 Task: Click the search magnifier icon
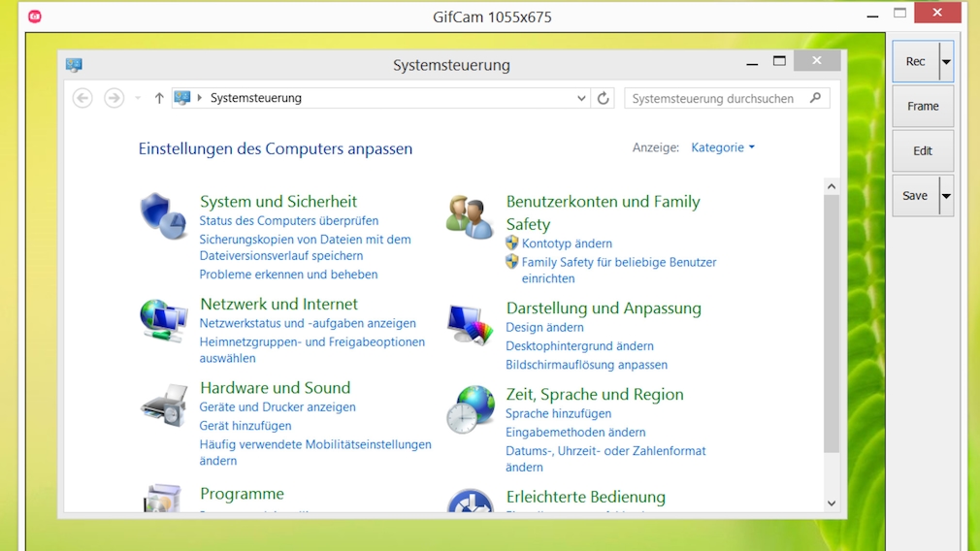815,98
